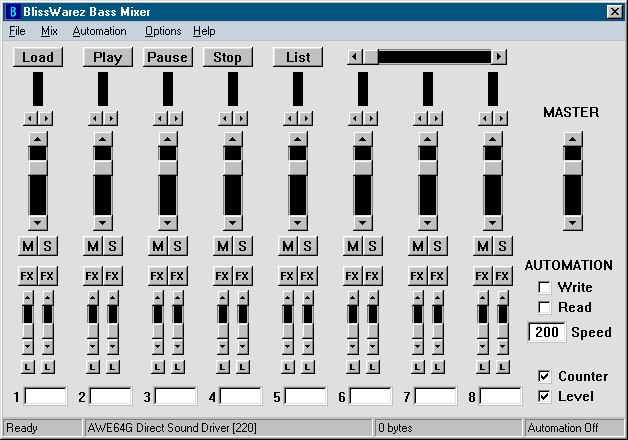Open the Help menu
The width and height of the screenshot is (628, 440).
tap(204, 31)
